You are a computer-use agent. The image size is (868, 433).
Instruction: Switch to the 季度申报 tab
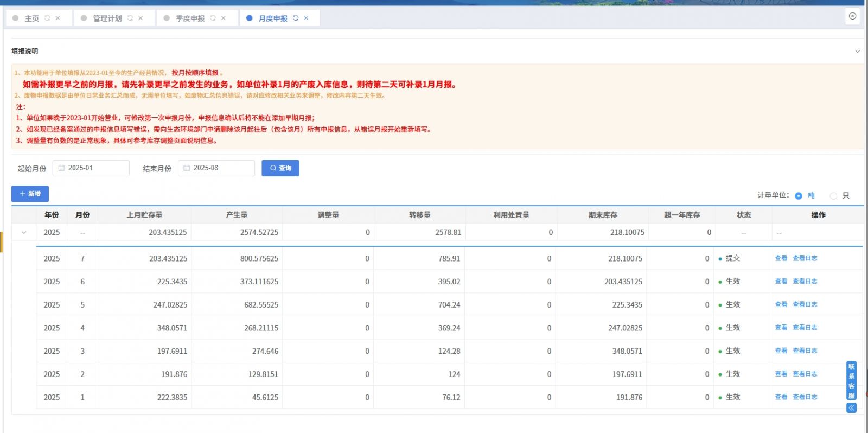190,18
